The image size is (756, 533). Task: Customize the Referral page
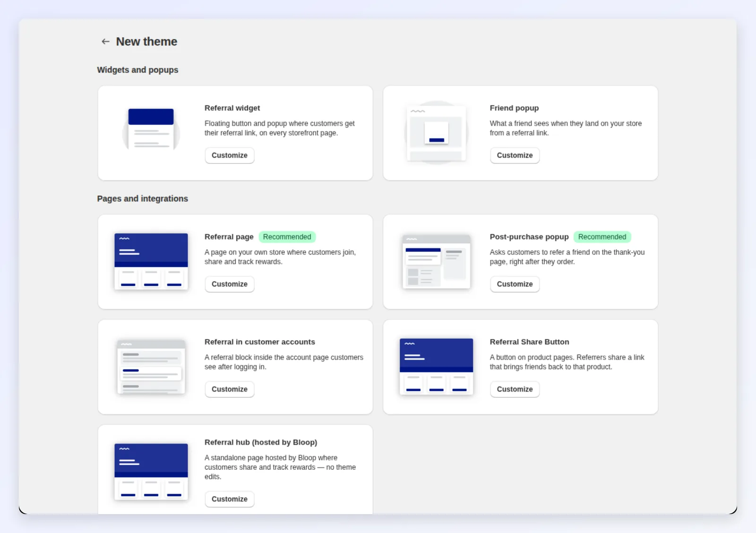click(230, 284)
